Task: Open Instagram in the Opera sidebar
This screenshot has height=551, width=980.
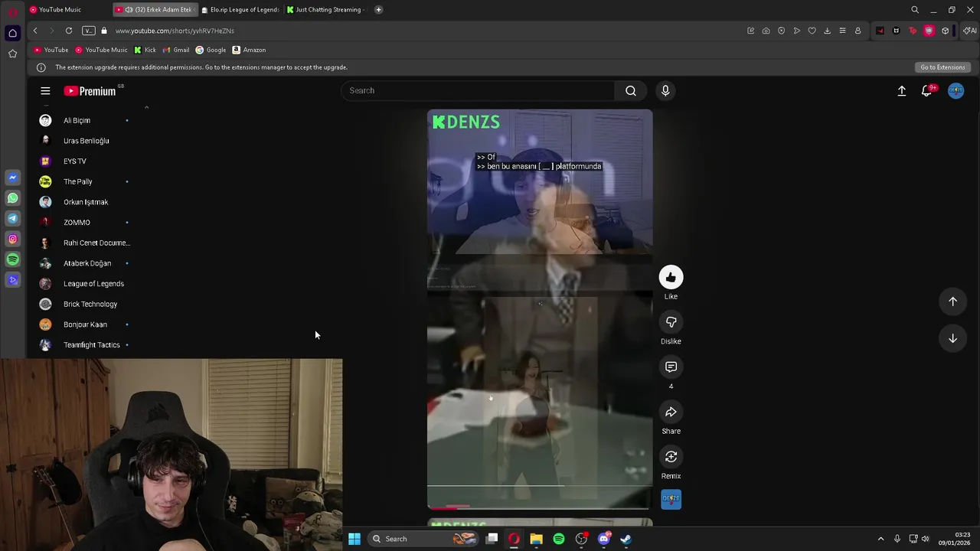Action: (12, 239)
